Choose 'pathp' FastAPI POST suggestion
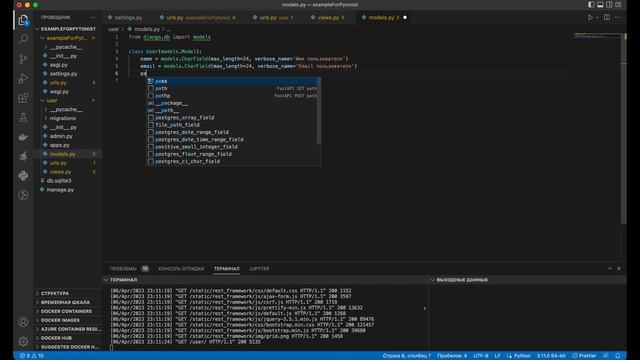This screenshot has width=640, height=360. click(231, 96)
